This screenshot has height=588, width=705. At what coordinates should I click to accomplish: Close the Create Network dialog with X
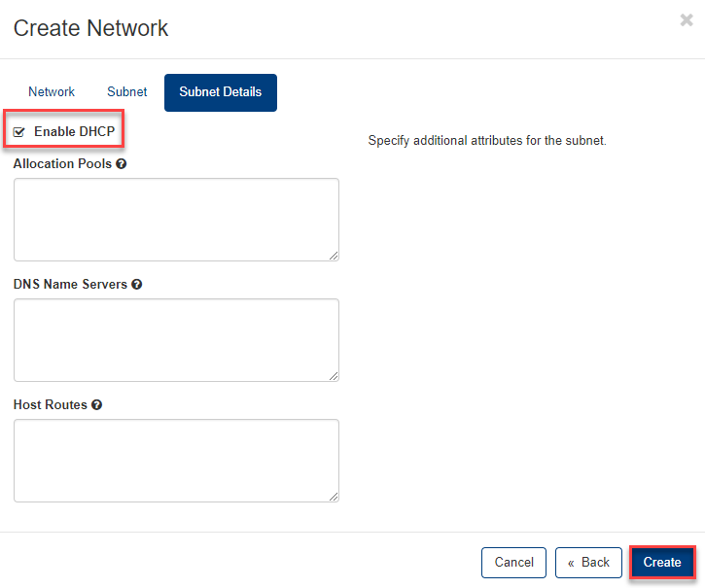coord(687,20)
